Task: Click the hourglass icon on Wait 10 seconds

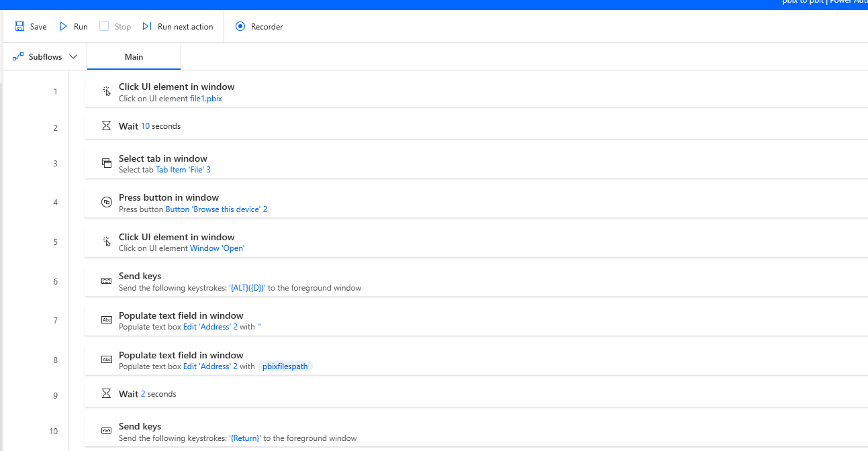Action: tap(106, 126)
